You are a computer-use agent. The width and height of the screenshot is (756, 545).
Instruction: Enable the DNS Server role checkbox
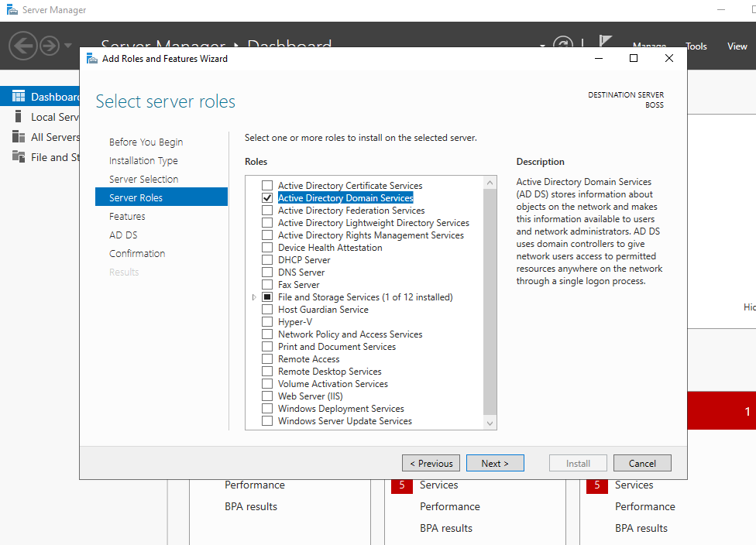(x=267, y=272)
